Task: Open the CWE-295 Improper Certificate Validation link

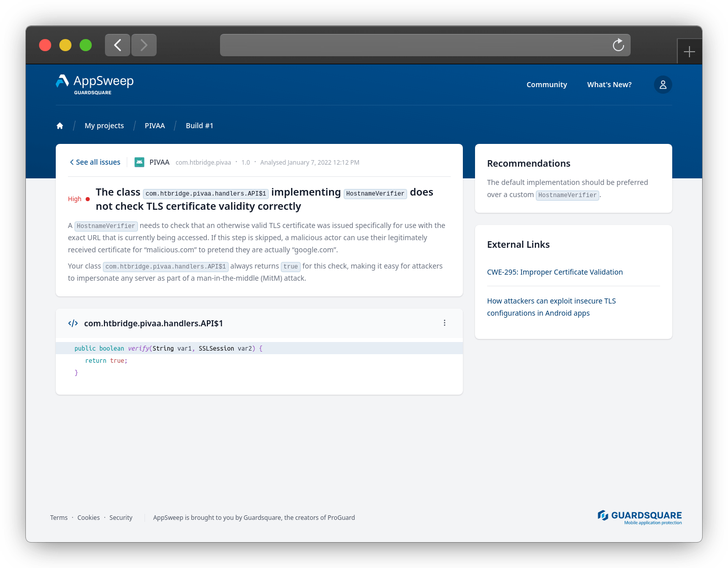Action: tap(555, 272)
